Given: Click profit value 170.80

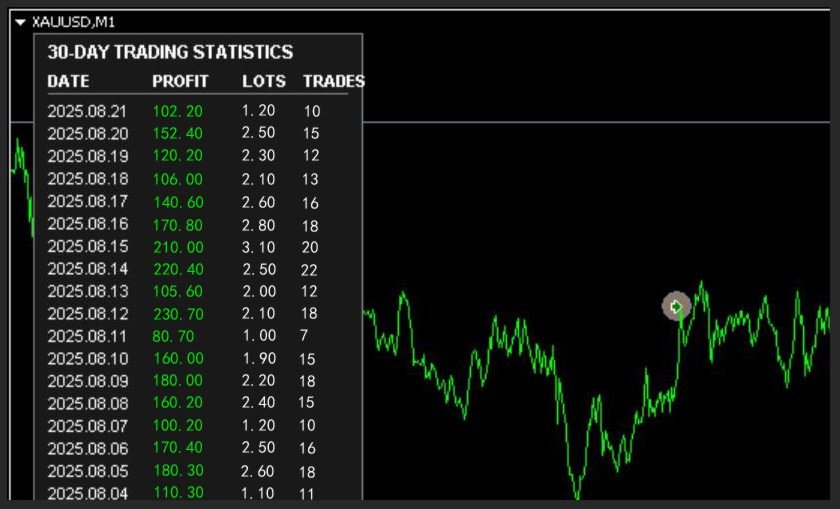Looking at the screenshot, I should [178, 225].
